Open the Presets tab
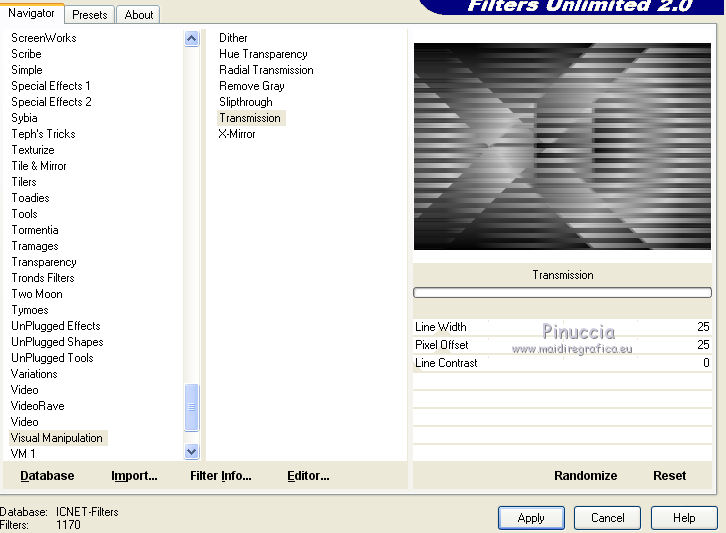726x533 pixels. pyautogui.click(x=89, y=15)
